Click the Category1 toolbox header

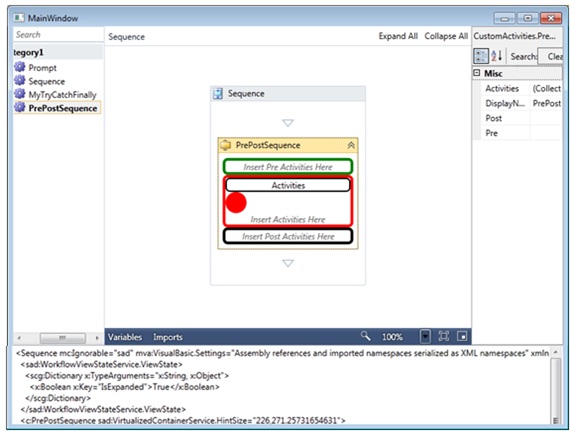(x=58, y=52)
